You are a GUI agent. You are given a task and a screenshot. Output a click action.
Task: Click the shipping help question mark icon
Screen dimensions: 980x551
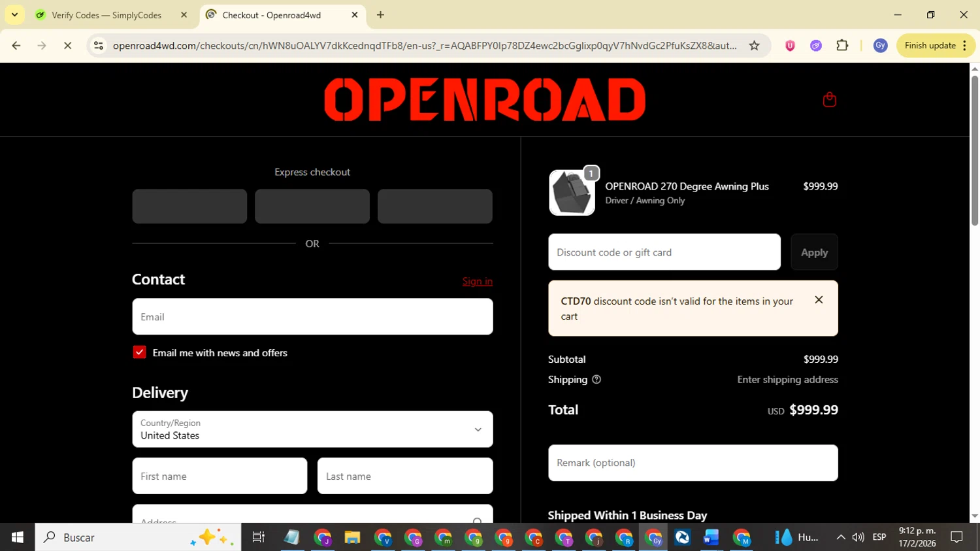[x=596, y=380]
